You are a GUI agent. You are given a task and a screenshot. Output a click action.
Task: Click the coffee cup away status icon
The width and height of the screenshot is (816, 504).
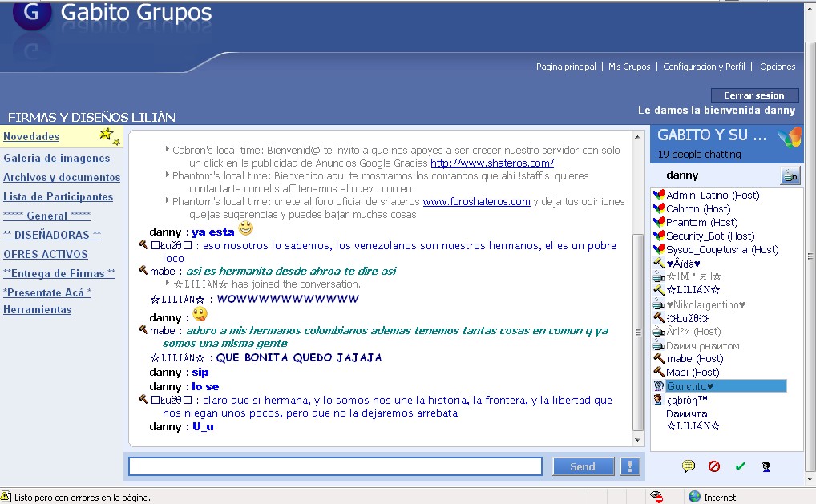click(790, 175)
